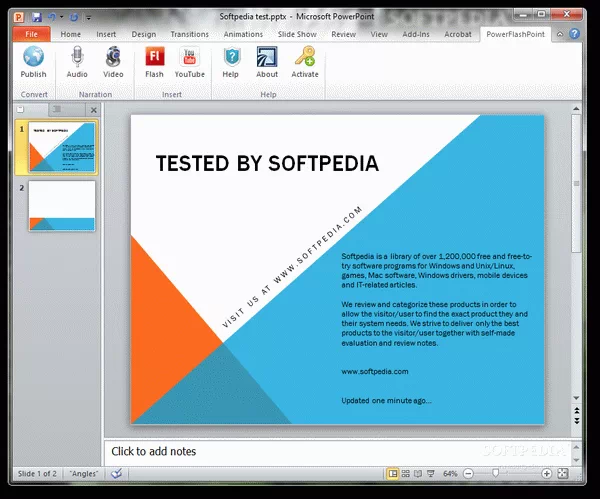600x499 pixels.
Task: Open the Transitions ribbon tab
Action: click(x=189, y=34)
